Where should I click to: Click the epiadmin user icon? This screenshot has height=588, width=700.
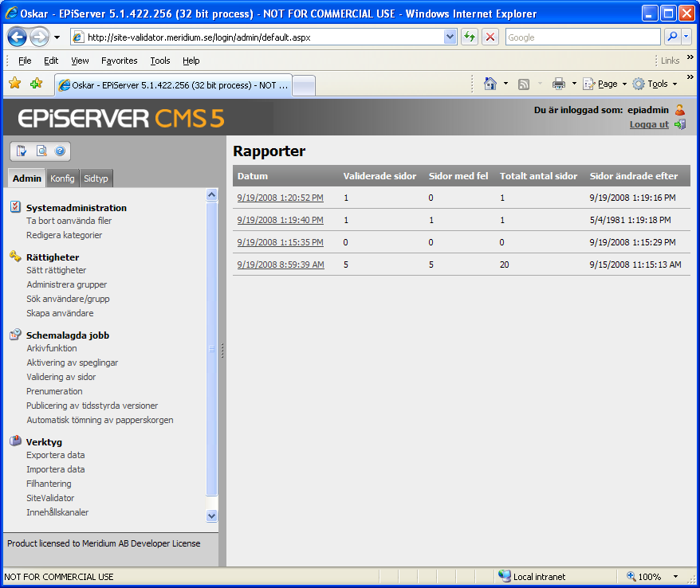(680, 110)
